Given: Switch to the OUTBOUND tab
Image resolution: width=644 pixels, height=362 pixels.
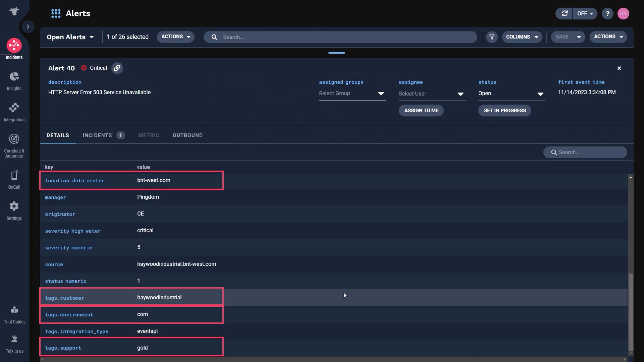Looking at the screenshot, I should pyautogui.click(x=187, y=135).
